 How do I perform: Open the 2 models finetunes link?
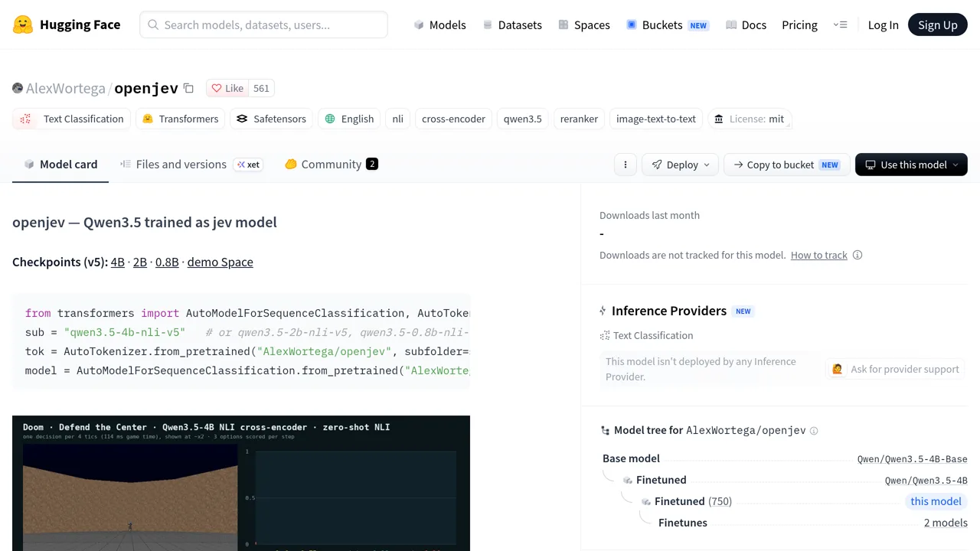click(x=946, y=523)
